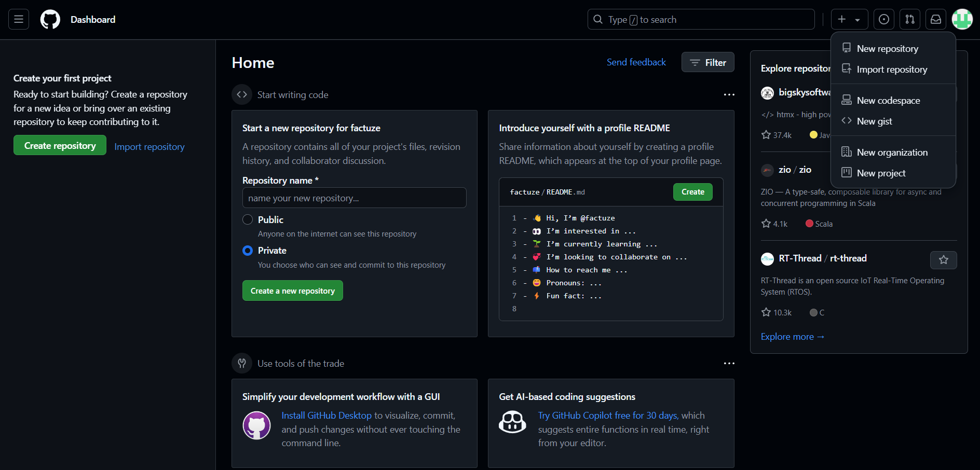
Task: Choose New codespace from the menu
Action: pyautogui.click(x=888, y=101)
